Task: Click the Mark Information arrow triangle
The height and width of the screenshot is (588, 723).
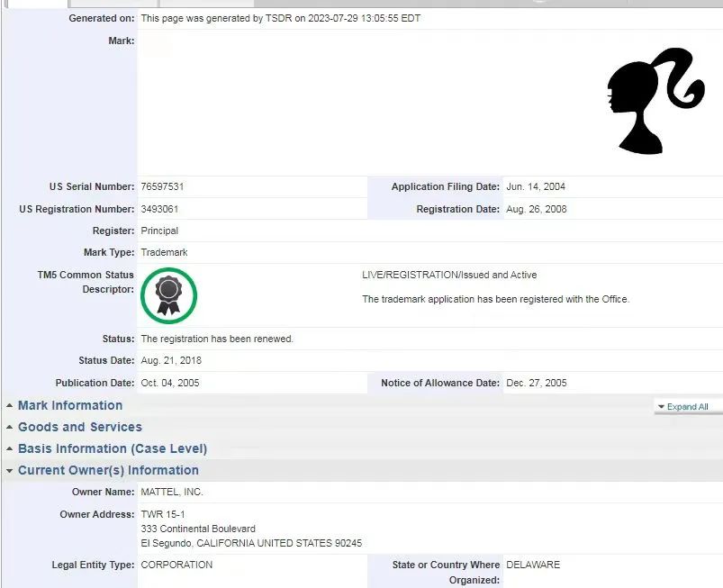Action: [x=9, y=405]
